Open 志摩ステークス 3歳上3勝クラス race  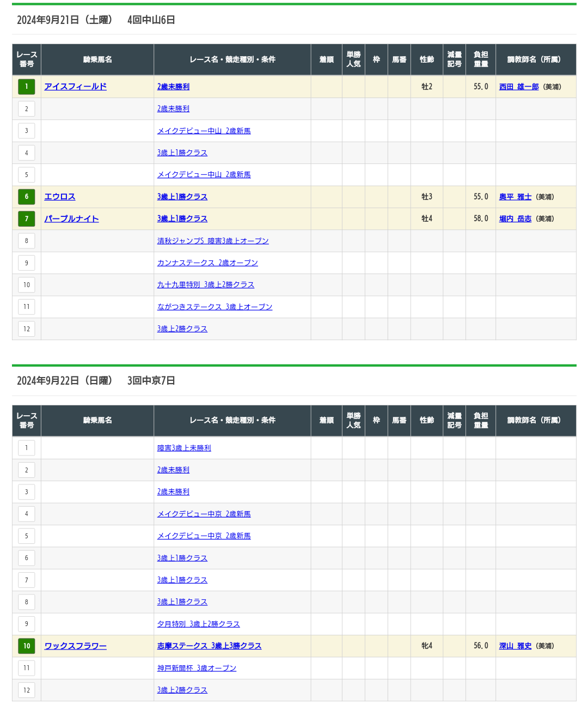point(209,646)
